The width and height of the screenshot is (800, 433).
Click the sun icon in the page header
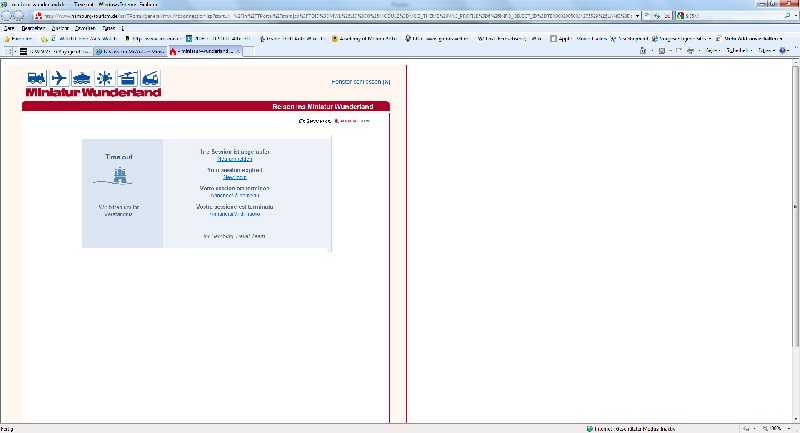(105, 78)
